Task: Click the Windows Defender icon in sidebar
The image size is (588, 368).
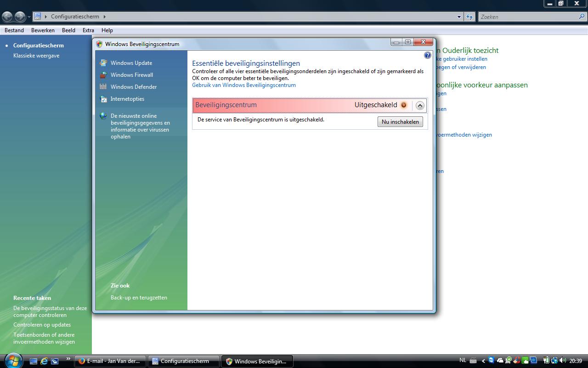Action: click(x=103, y=87)
